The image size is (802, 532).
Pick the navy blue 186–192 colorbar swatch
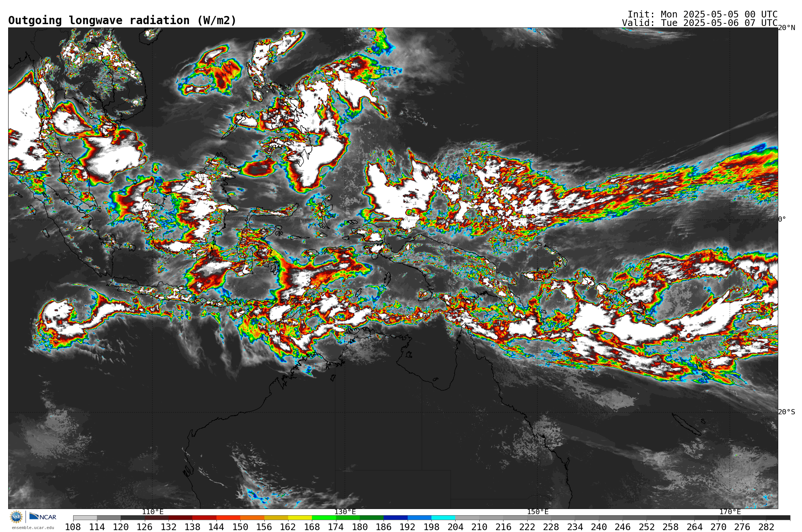(395, 518)
